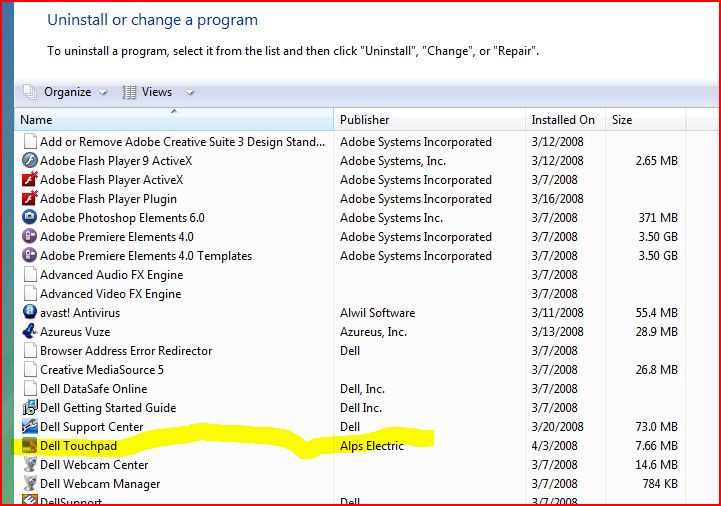Click the 4/3/2008 install date
Viewport: 721px width, 506px height.
click(555, 446)
